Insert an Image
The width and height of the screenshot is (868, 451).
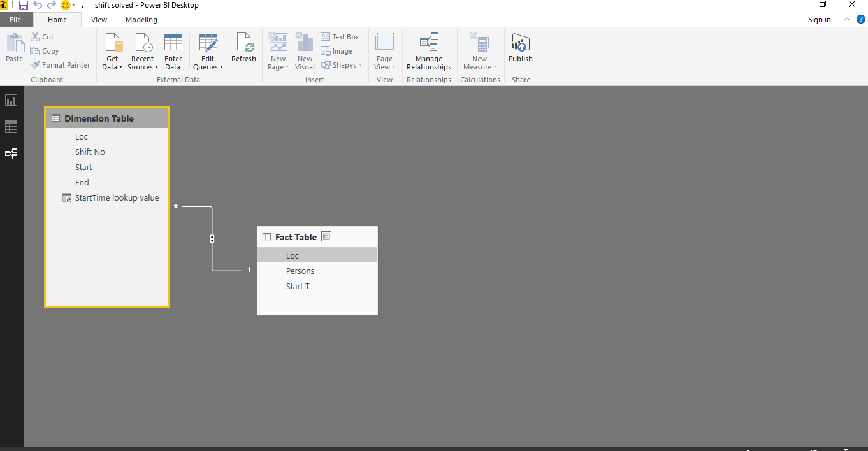(x=337, y=51)
